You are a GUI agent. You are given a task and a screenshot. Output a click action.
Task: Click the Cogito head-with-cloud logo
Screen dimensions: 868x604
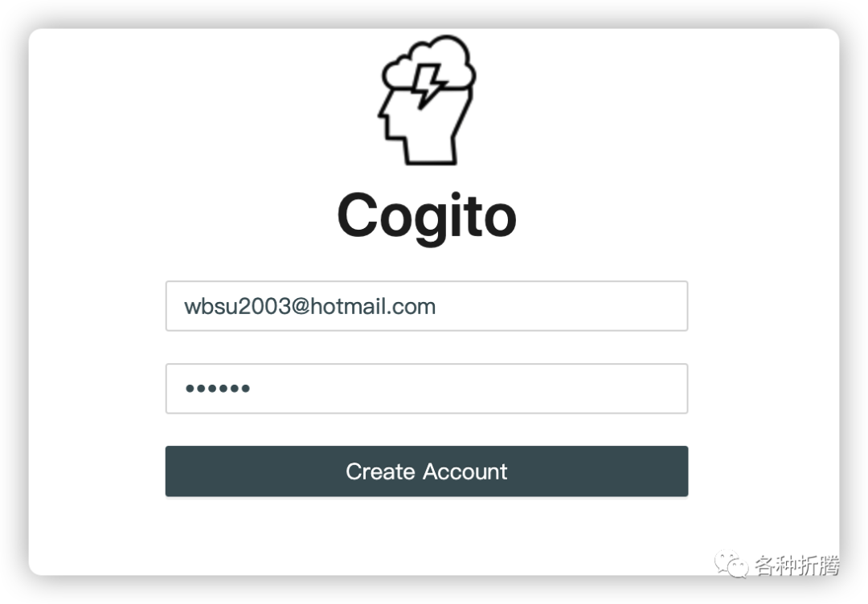click(x=426, y=100)
